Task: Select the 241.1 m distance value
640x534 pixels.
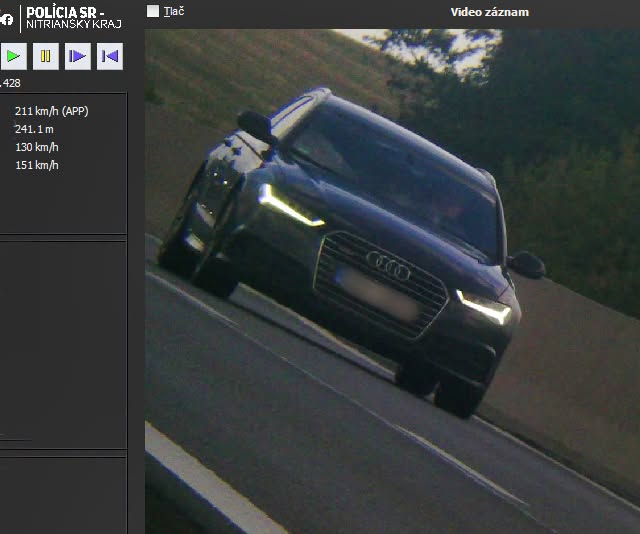Action: [34, 129]
